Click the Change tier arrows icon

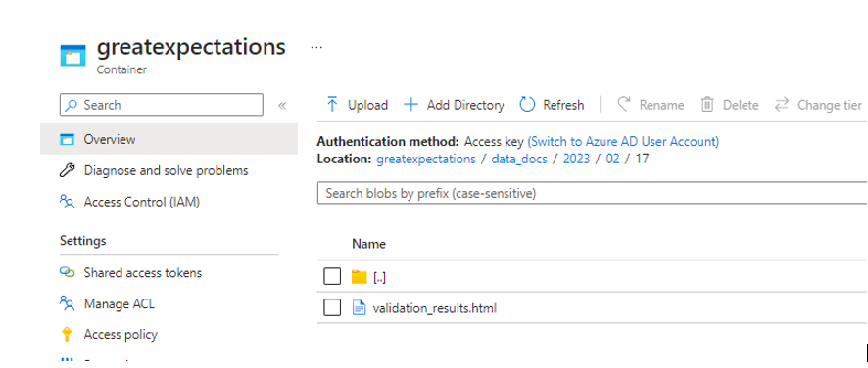pyautogui.click(x=781, y=104)
